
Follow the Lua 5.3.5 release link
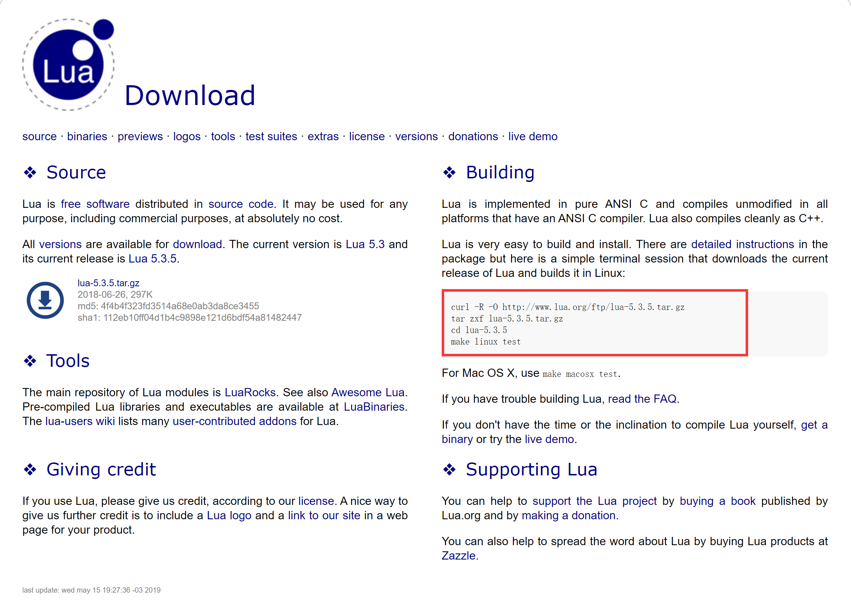tap(153, 259)
